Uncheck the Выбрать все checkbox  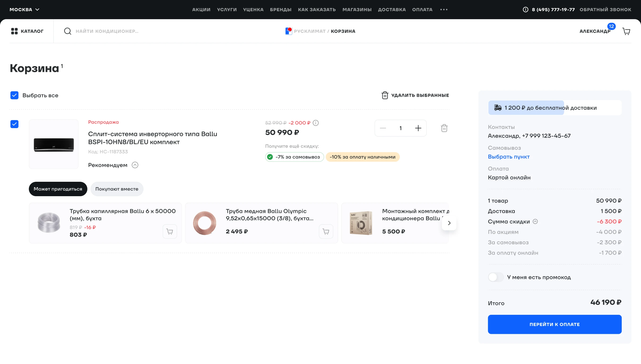click(x=14, y=95)
